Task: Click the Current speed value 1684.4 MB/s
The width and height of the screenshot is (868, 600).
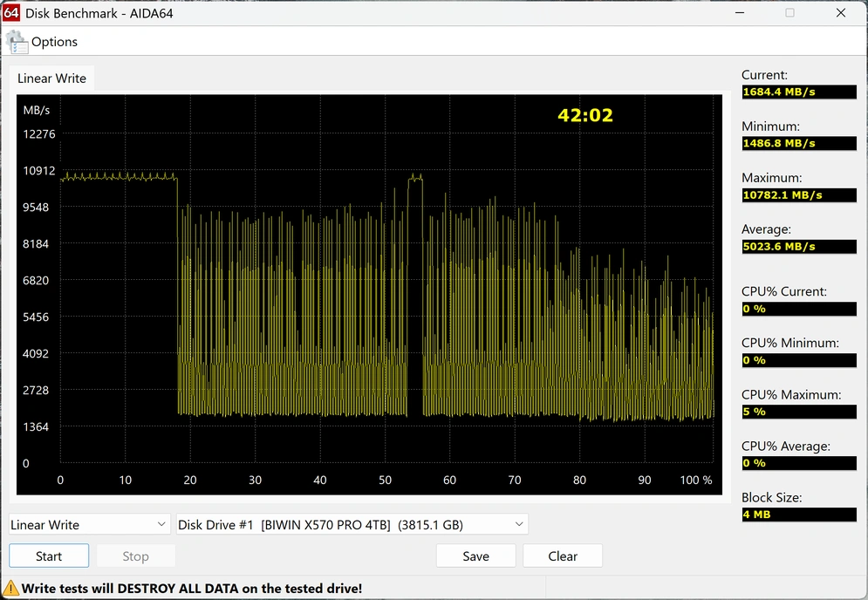Action: (x=798, y=92)
